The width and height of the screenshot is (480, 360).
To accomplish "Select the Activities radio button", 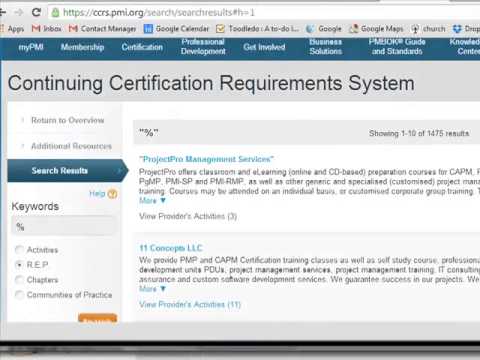I will 19,250.
